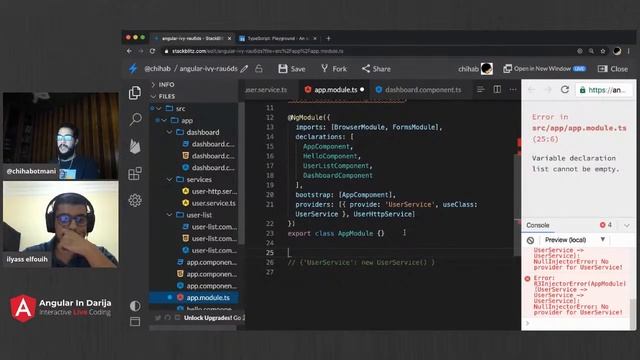Click the lock visibility icon beside project name
This screenshot has height=360, width=640.
click(259, 69)
